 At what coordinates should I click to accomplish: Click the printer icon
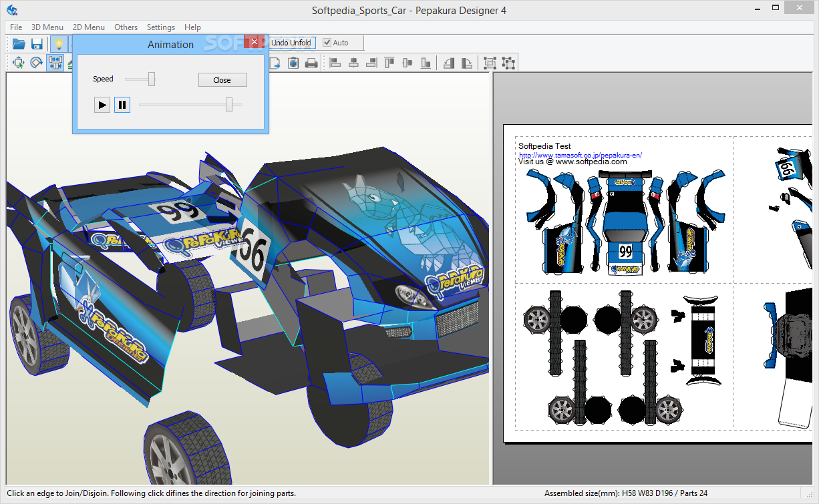tap(311, 63)
